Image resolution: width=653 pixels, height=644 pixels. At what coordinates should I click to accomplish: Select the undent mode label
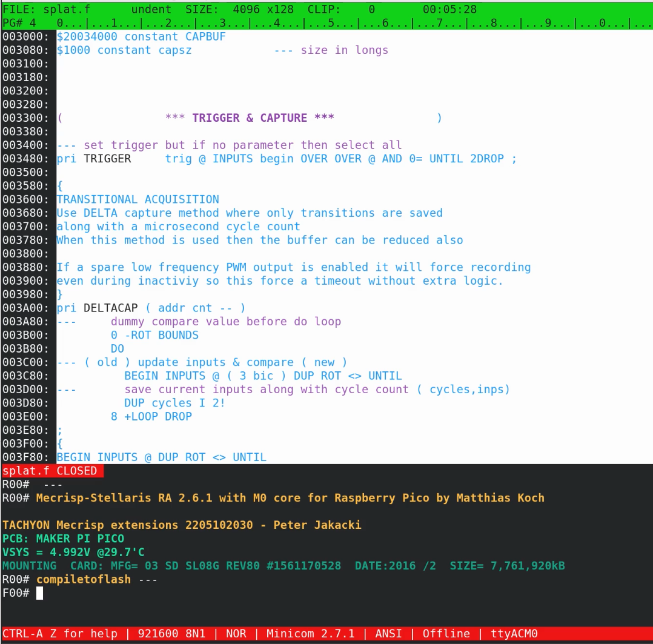coord(149,9)
